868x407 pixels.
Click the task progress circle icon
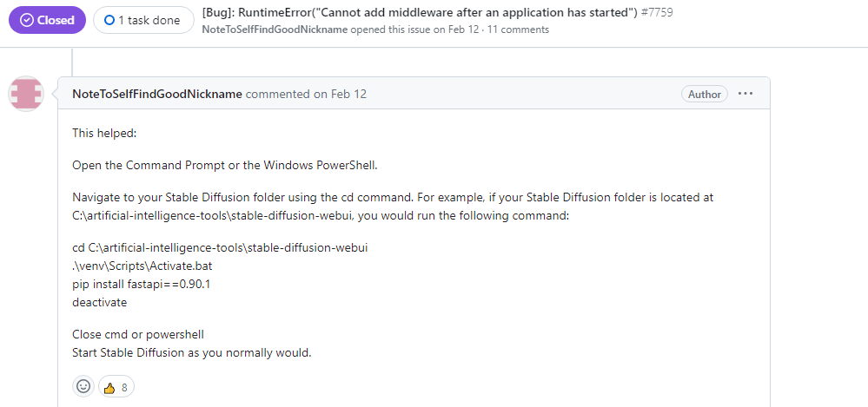coord(109,20)
